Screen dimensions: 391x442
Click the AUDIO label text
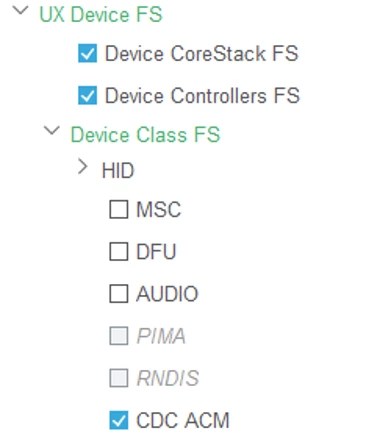click(167, 294)
